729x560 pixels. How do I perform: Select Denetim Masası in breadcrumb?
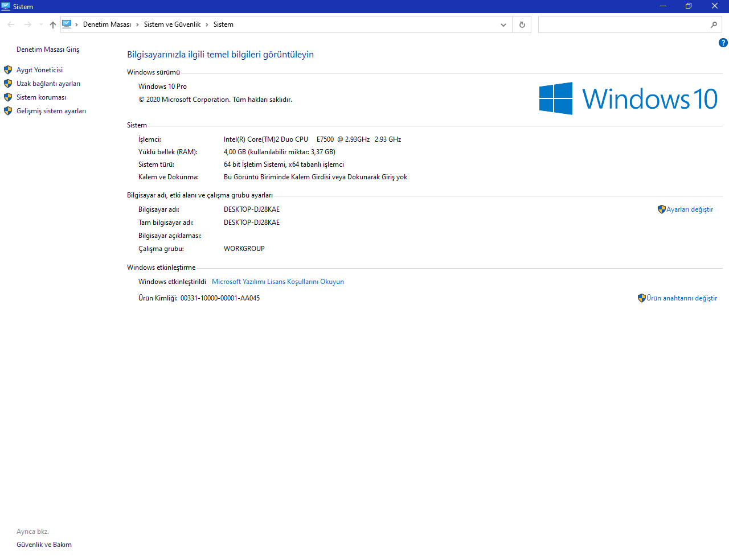tap(107, 24)
